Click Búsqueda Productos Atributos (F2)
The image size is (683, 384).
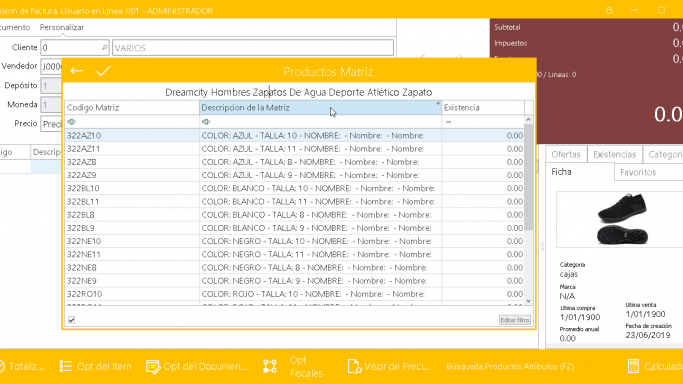pyautogui.click(x=510, y=367)
